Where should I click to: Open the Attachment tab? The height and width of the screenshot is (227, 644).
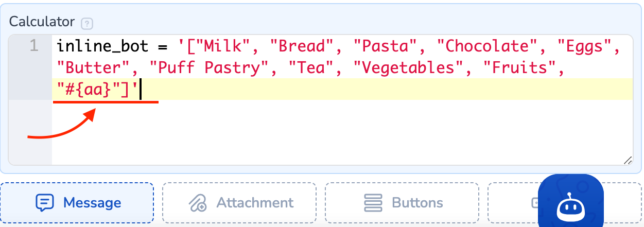[x=239, y=203]
